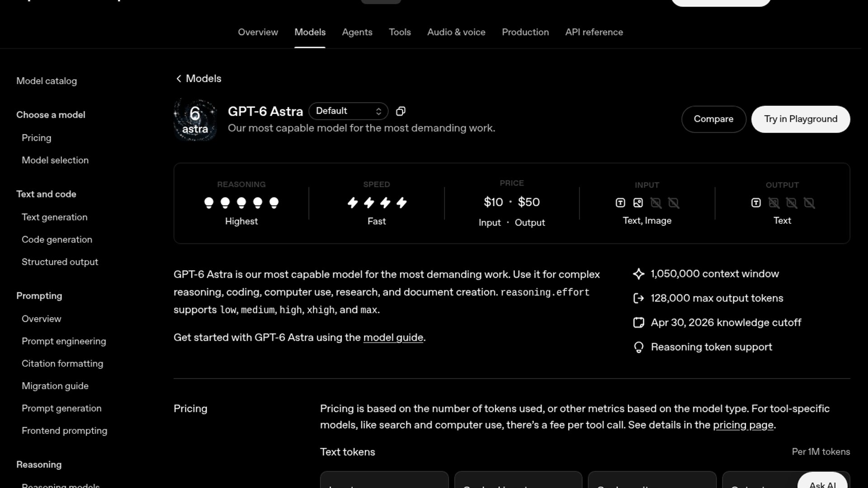The image size is (868, 488).
Task: Open Code generation sidebar item
Action: coord(57,239)
